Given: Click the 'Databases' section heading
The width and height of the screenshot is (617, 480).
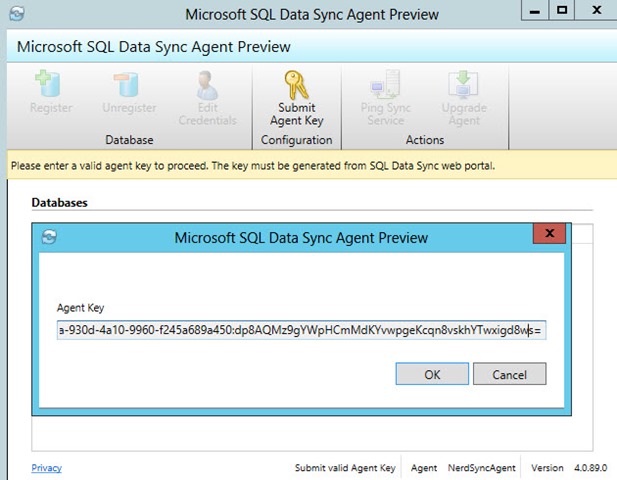Looking at the screenshot, I should click(59, 203).
